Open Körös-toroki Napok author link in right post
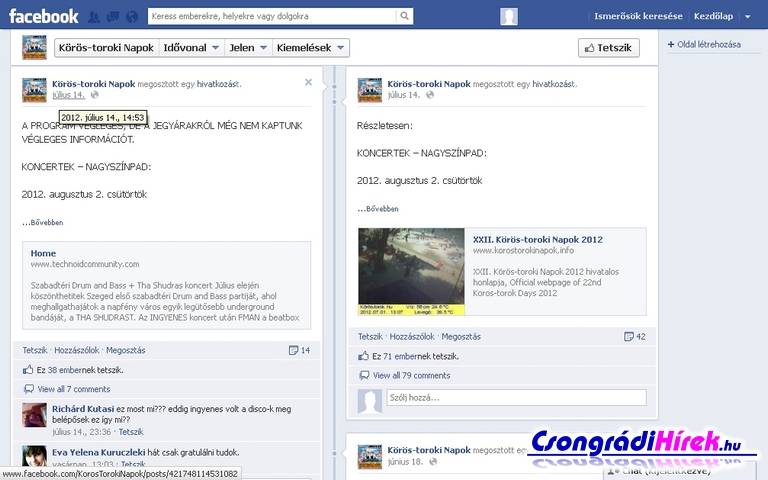The width and height of the screenshot is (768, 480). pos(429,84)
